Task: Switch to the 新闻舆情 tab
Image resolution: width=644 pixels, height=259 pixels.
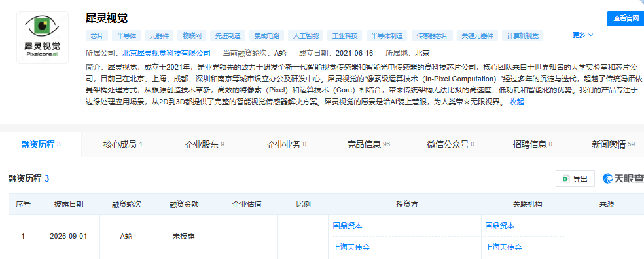Action: 613,144
